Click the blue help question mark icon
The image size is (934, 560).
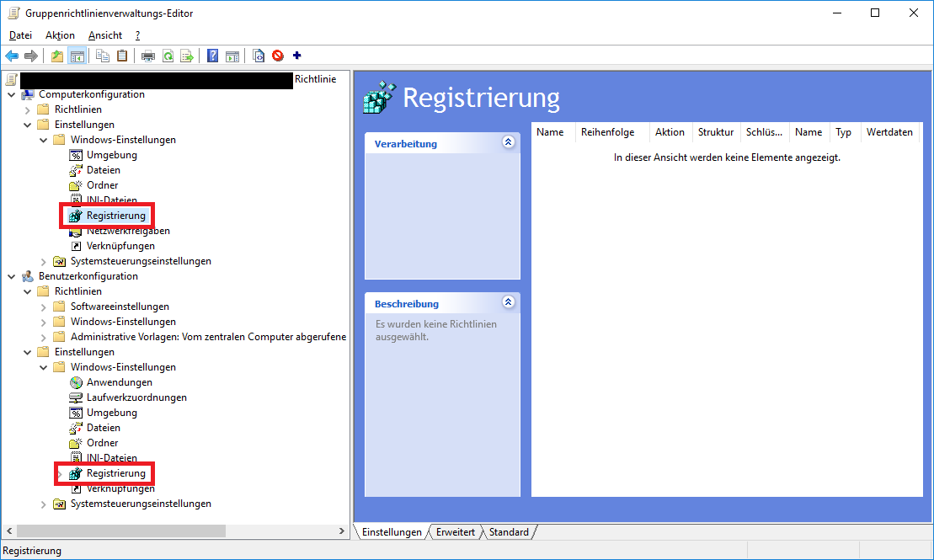tap(212, 56)
